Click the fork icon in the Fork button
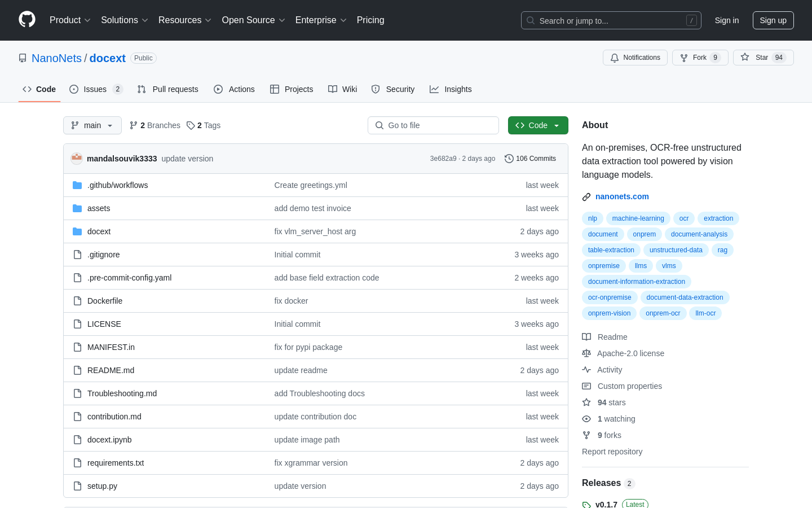Viewport: 812px width, 508px height. click(684, 58)
